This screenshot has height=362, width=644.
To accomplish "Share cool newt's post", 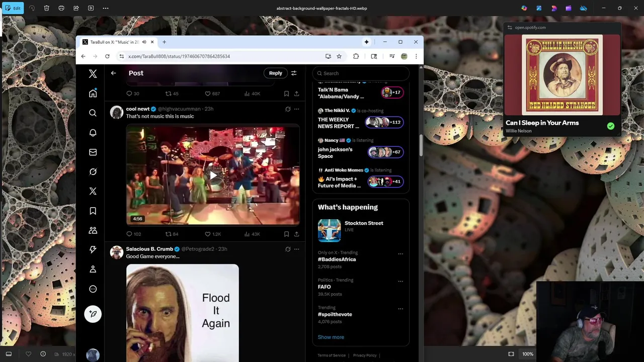I will (296, 234).
